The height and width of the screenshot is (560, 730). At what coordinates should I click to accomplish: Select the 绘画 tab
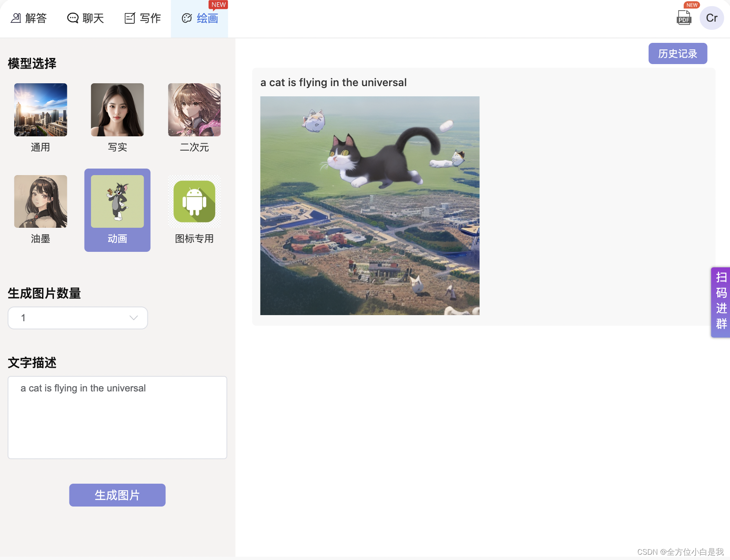tap(200, 18)
